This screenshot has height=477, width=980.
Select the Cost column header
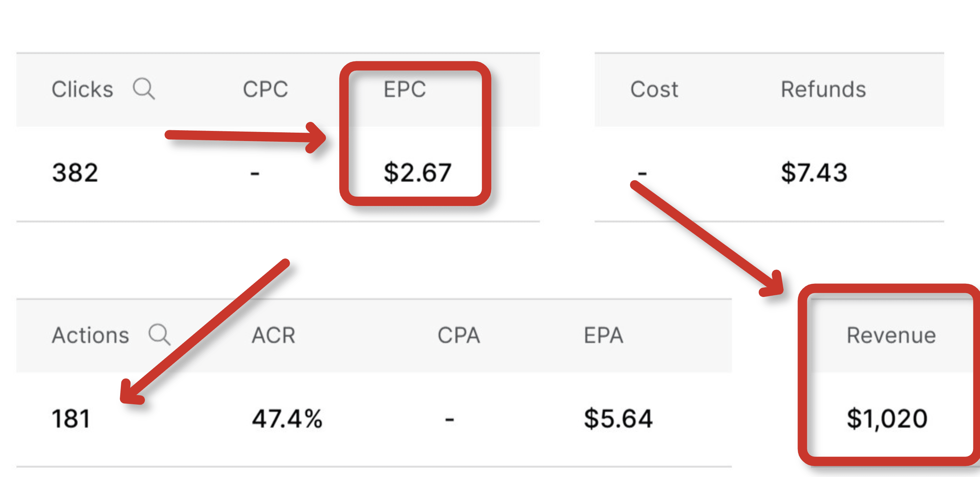654,89
